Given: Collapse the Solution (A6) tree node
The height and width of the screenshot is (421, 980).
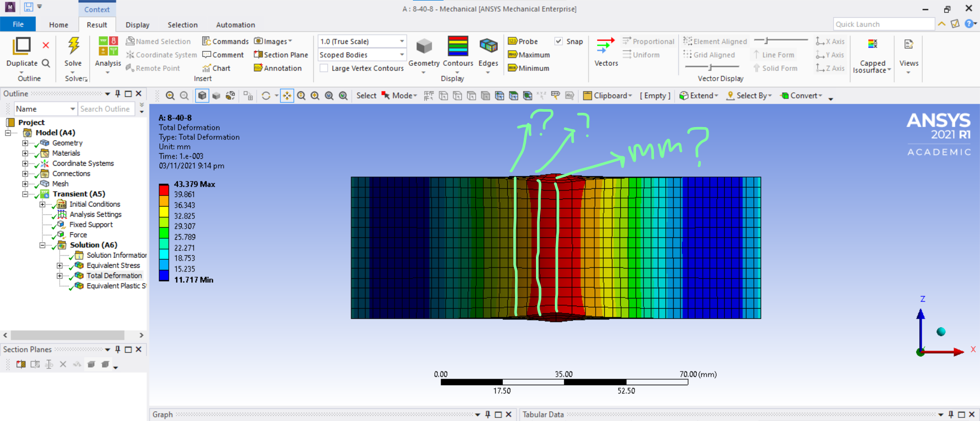Looking at the screenshot, I should click(x=42, y=245).
